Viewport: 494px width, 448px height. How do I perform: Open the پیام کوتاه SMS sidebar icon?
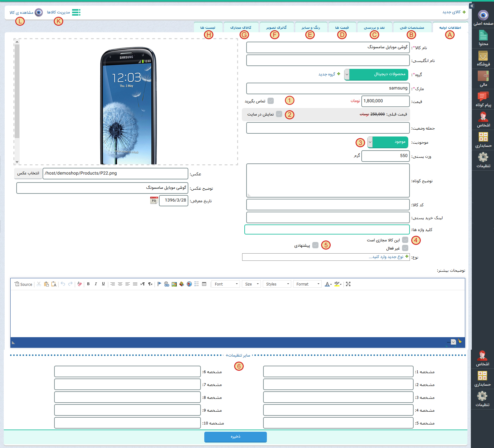[483, 99]
